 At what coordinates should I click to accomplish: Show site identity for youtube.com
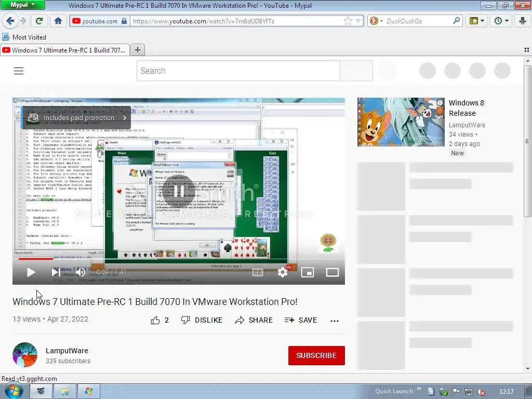tap(99, 21)
